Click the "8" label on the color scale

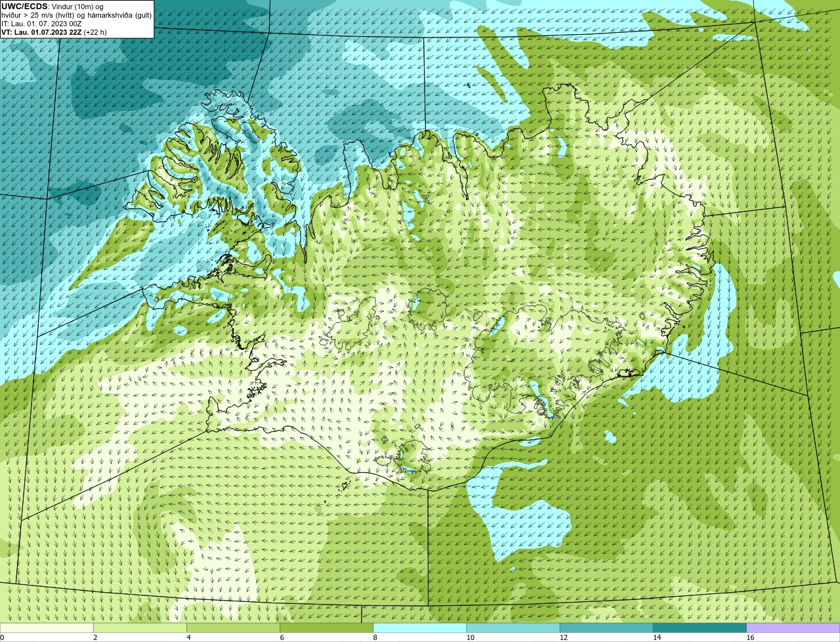coord(375,637)
